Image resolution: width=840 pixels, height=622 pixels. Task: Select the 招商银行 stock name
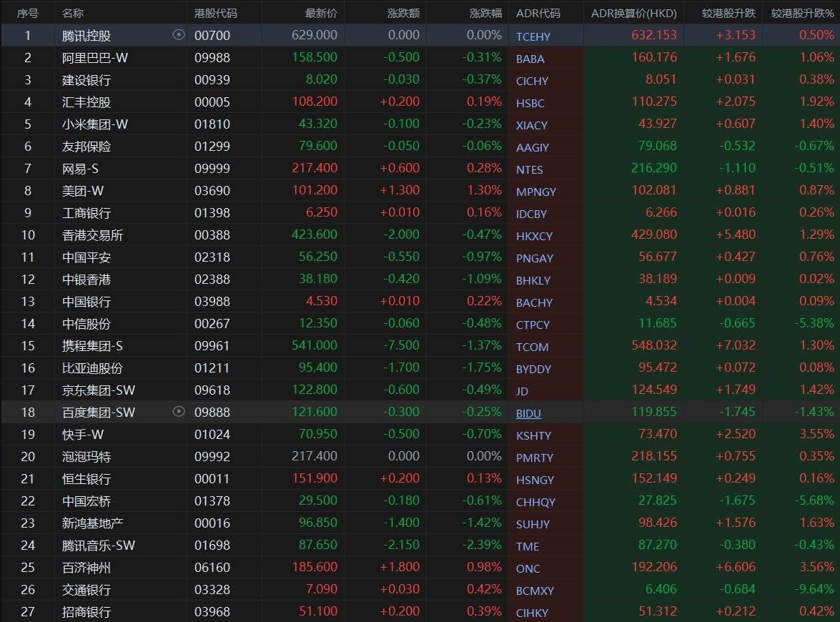[87, 612]
